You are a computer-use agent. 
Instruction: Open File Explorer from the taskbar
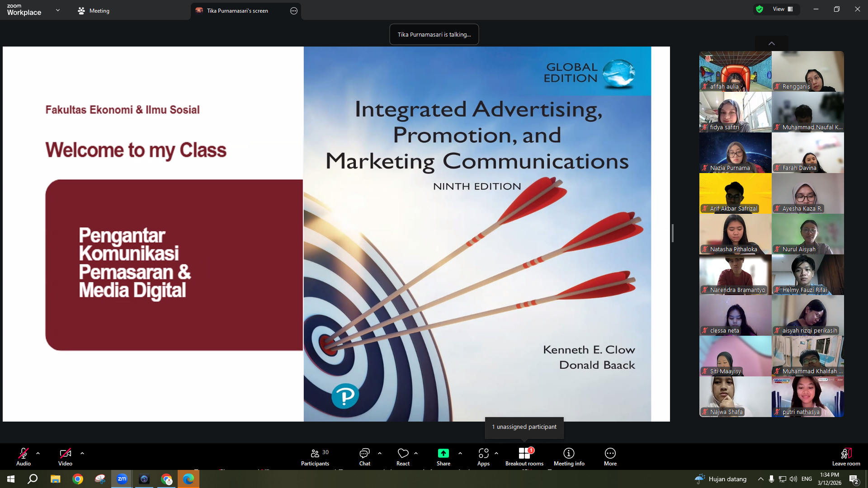point(56,479)
